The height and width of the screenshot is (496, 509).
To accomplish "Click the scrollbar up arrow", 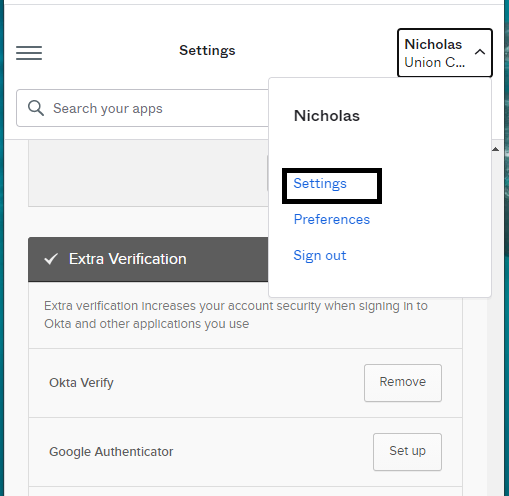I will pos(495,149).
